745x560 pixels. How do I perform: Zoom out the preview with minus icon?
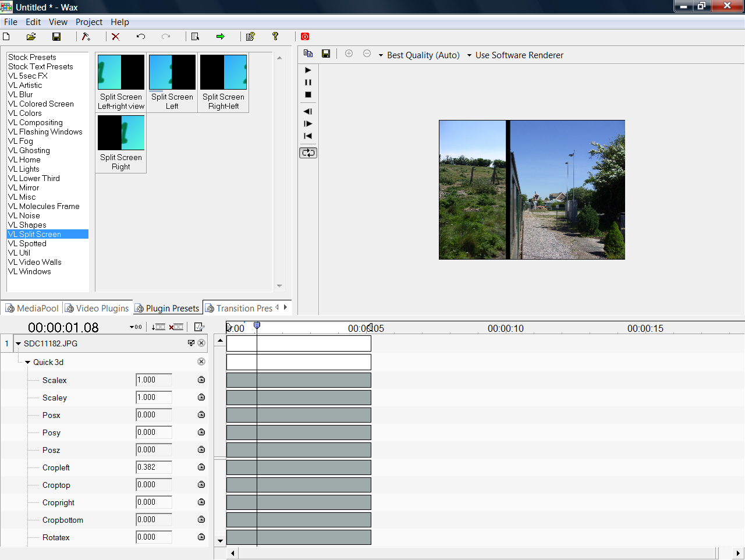click(367, 54)
